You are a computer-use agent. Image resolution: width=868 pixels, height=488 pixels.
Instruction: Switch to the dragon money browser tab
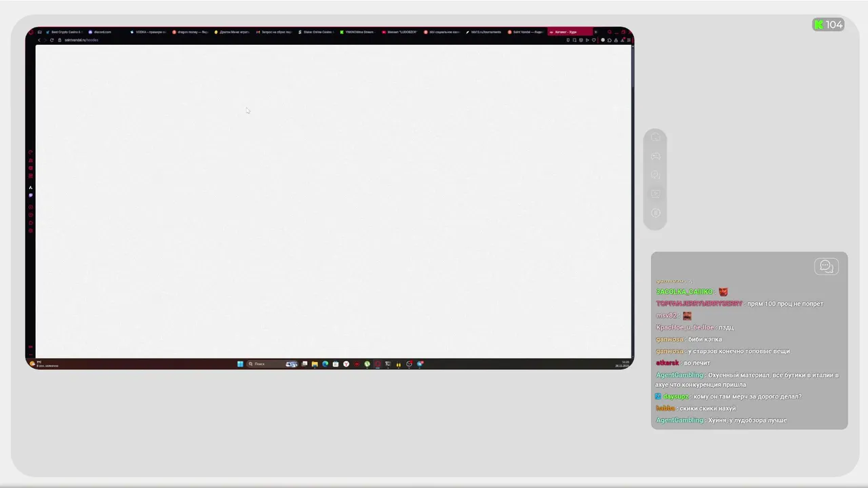click(x=190, y=32)
